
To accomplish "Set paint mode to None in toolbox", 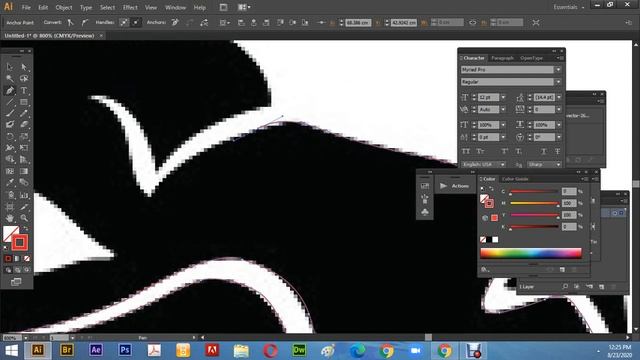I will pyautogui.click(x=27, y=258).
